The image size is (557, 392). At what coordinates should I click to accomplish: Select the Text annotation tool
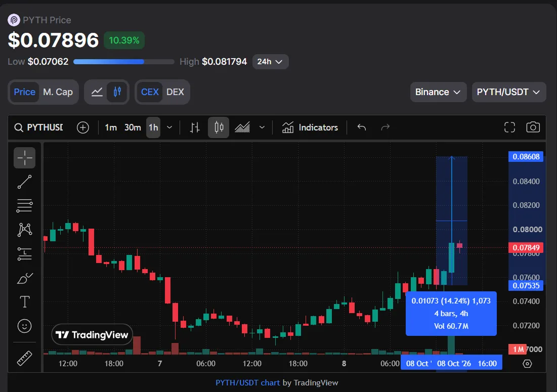tap(24, 302)
